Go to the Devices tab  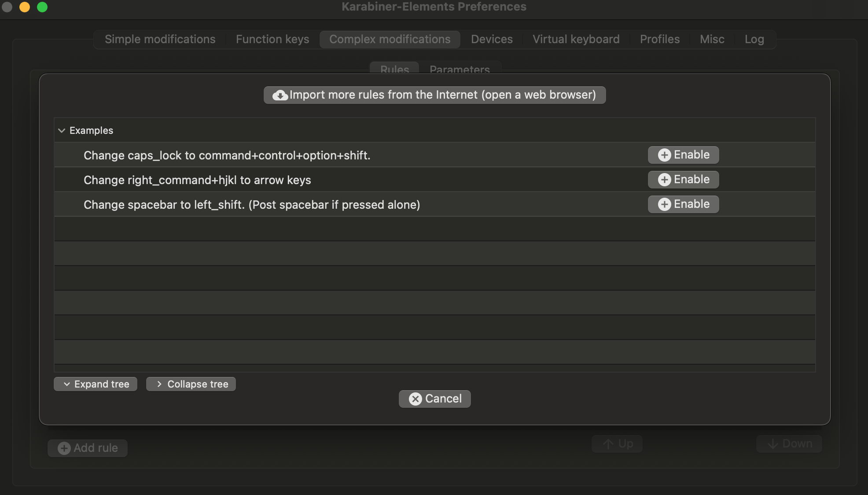click(492, 39)
